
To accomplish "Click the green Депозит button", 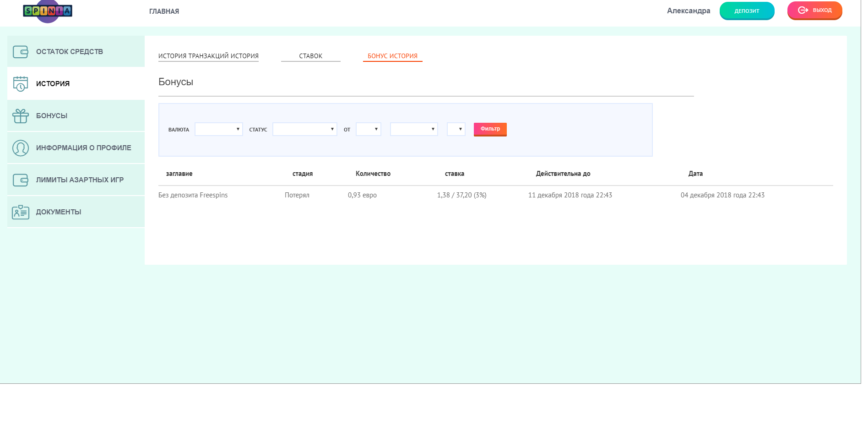I will [747, 11].
